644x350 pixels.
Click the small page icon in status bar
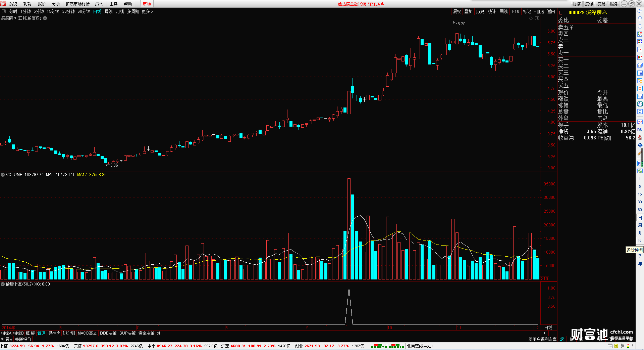tap(610, 346)
